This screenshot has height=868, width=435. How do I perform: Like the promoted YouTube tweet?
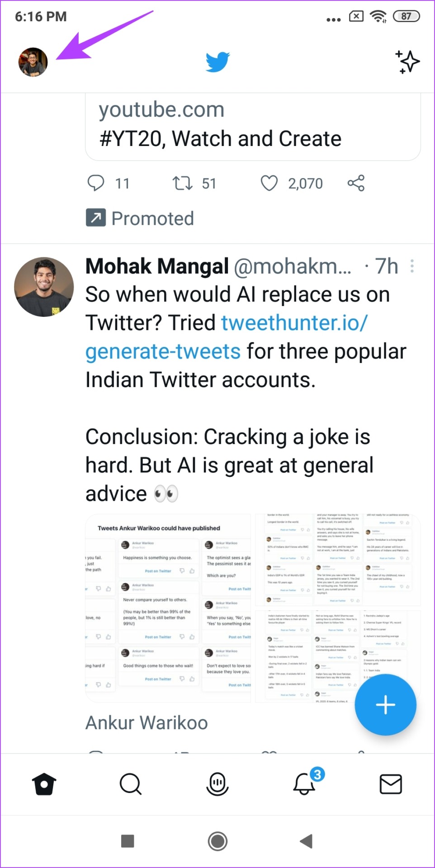[269, 183]
